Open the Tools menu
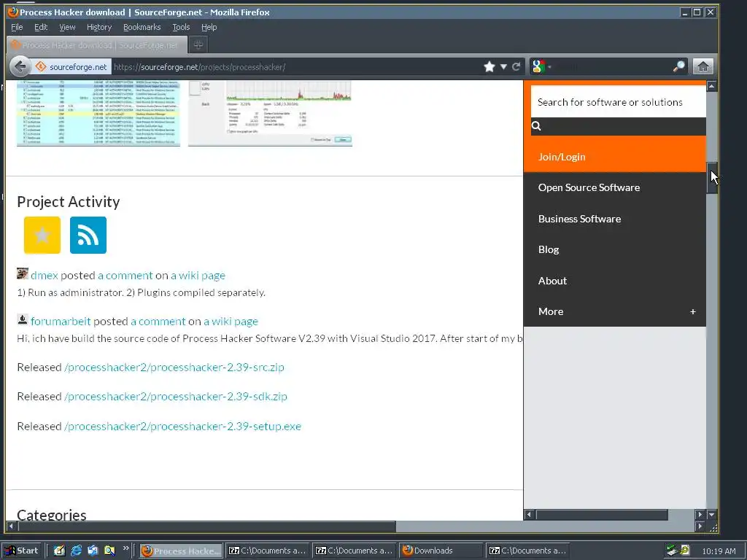Screen dimensions: 747x560 (x=181, y=27)
